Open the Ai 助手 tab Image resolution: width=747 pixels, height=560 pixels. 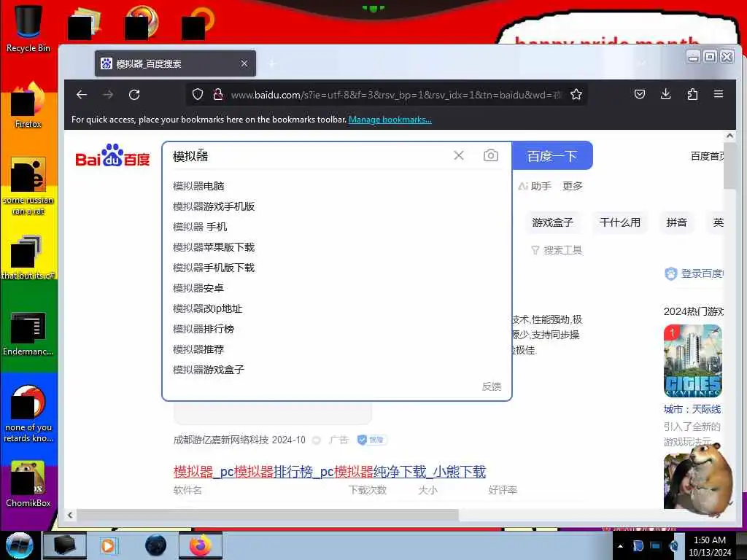click(535, 186)
